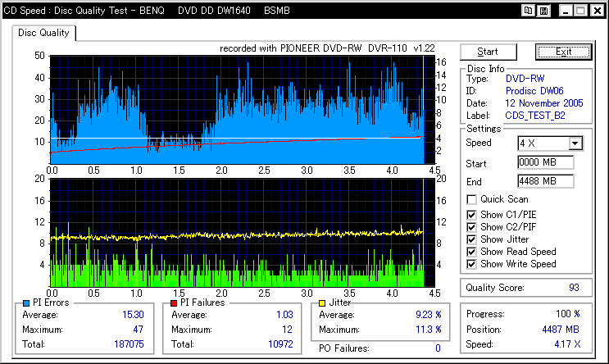Viewport: 609px width, 364px height.
Task: Click the date 12 November 2005
Action: [x=544, y=103]
